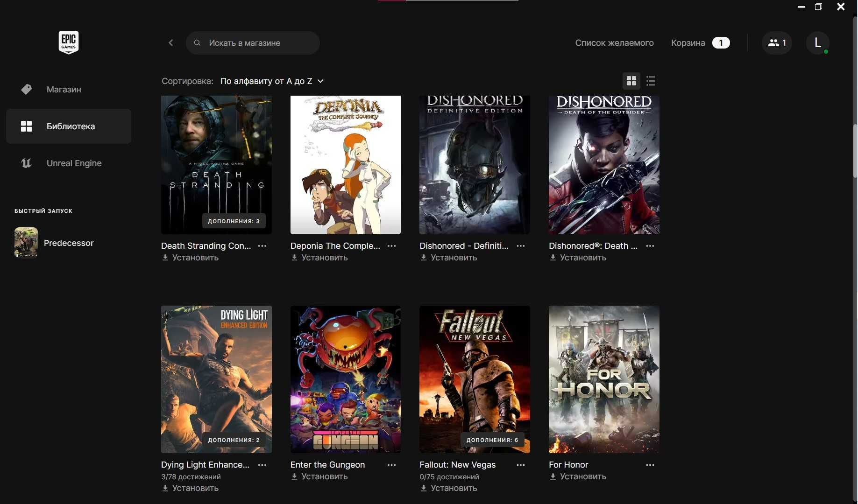Screen dimensions: 858x504
Task: Minimize the Epic Games window
Action: (801, 7)
